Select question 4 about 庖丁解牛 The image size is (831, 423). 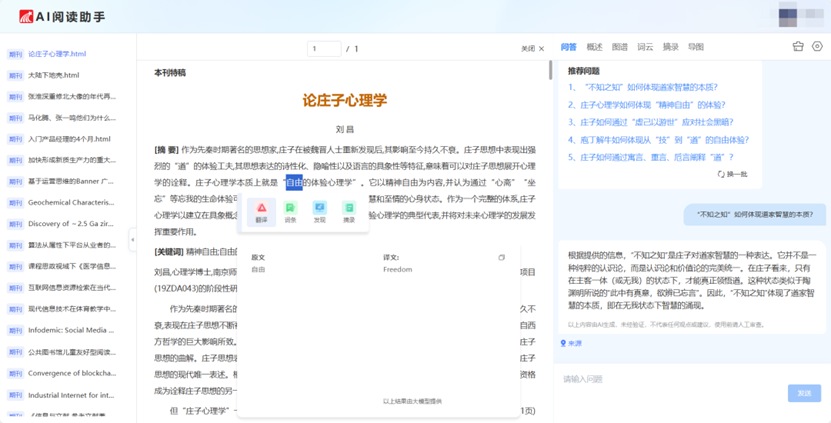point(659,140)
